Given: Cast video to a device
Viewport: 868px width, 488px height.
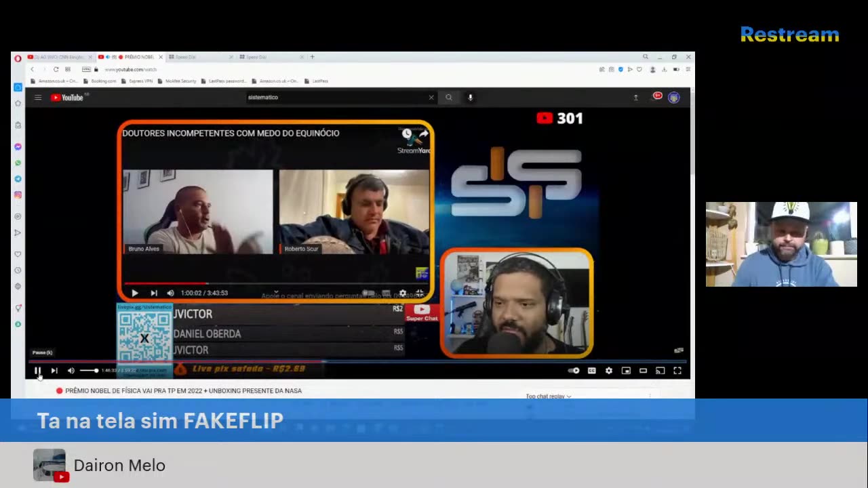Looking at the screenshot, I should [x=660, y=371].
